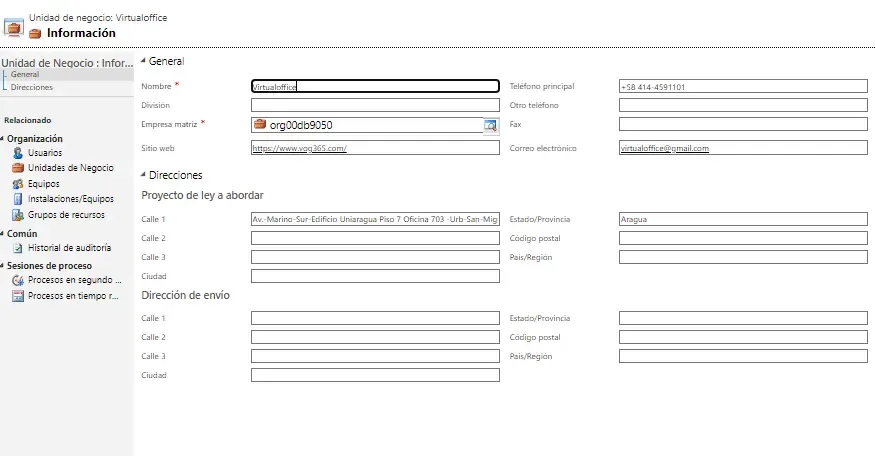Go to General in form navigation
875x456 pixels.
[x=25, y=75]
